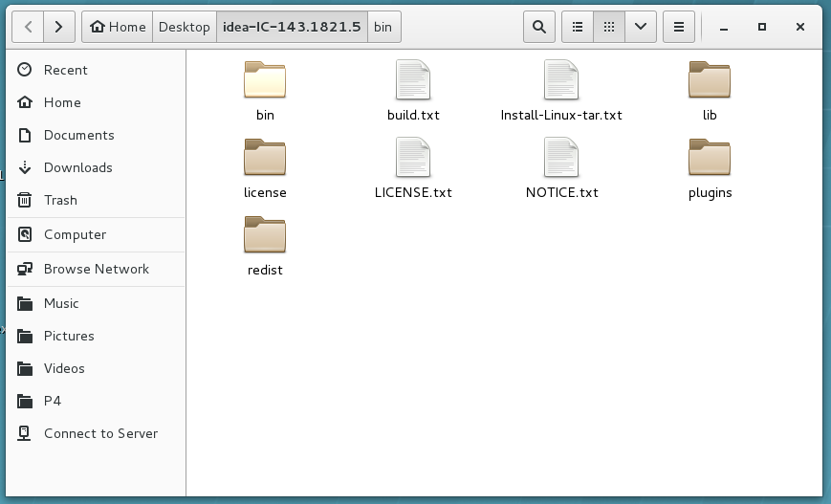
Task: Click the build.txt file name label
Action: pyautogui.click(x=413, y=115)
